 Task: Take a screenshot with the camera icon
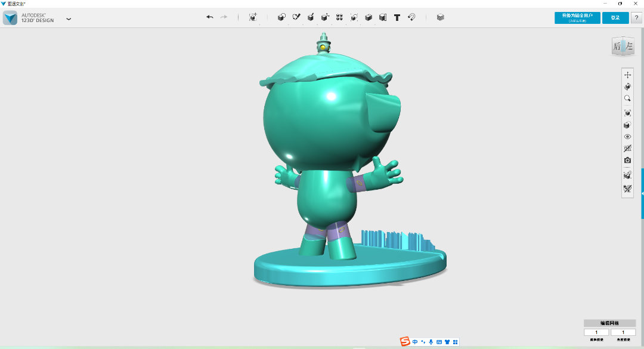[627, 160]
